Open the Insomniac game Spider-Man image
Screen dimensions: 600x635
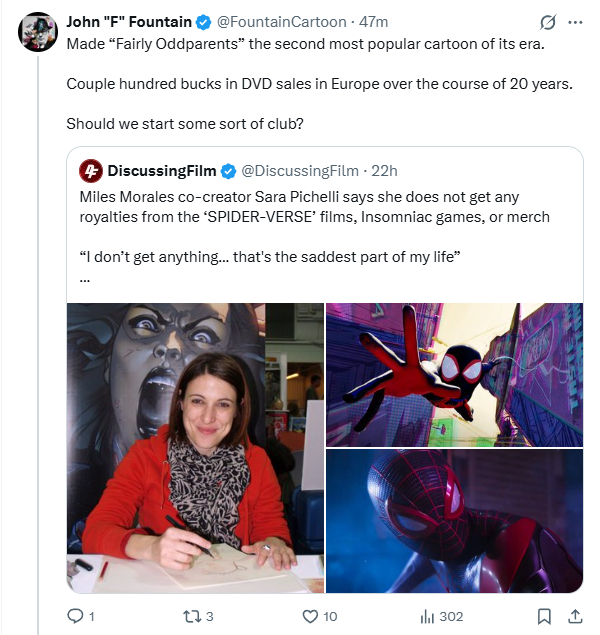454,521
